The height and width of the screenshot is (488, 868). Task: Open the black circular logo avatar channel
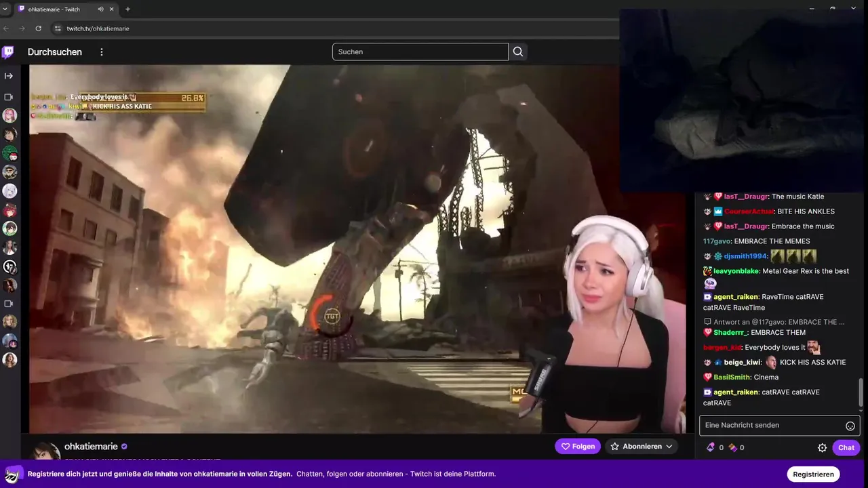[x=9, y=267]
